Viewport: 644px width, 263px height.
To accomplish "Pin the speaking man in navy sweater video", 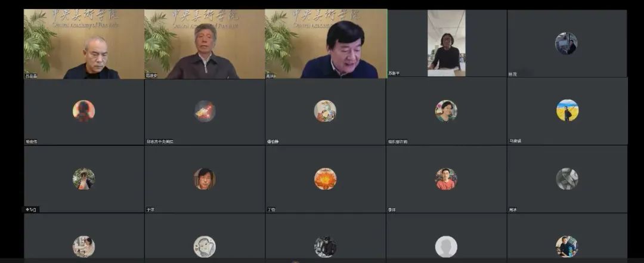I will 326,44.
